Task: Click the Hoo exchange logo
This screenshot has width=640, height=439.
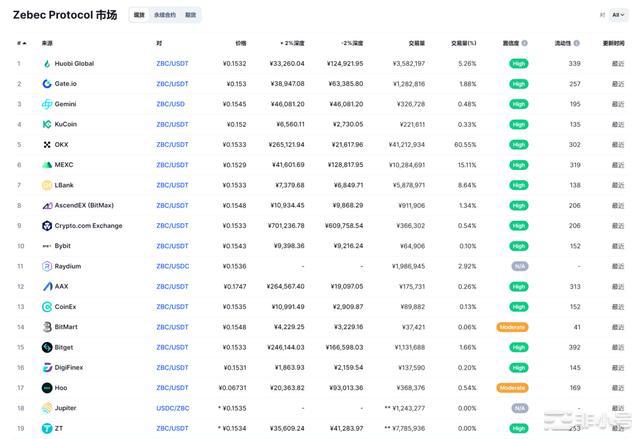Action: [47, 388]
